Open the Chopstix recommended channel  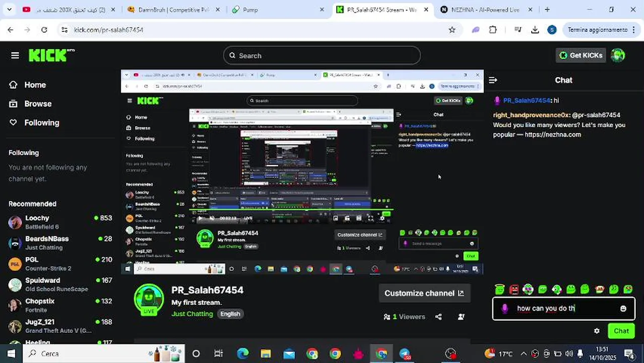60,305
